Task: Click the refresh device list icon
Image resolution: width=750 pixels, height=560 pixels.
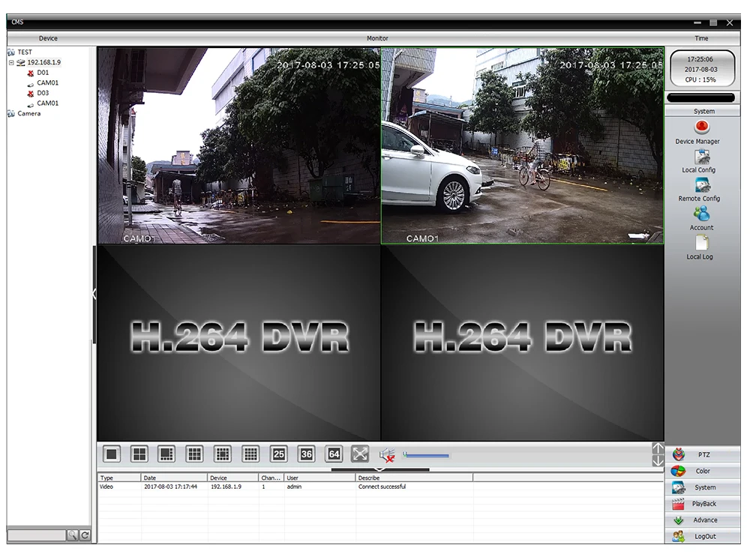Action: (85, 535)
